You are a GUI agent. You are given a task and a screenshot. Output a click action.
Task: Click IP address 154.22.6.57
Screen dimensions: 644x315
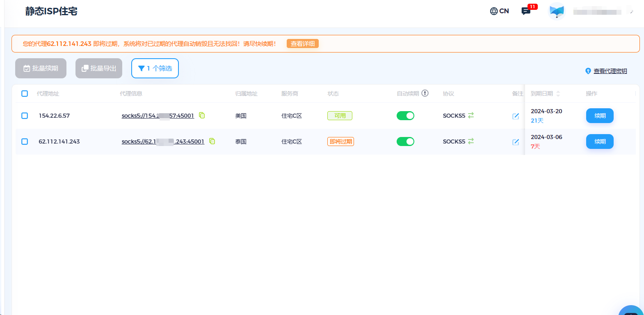[x=54, y=116]
